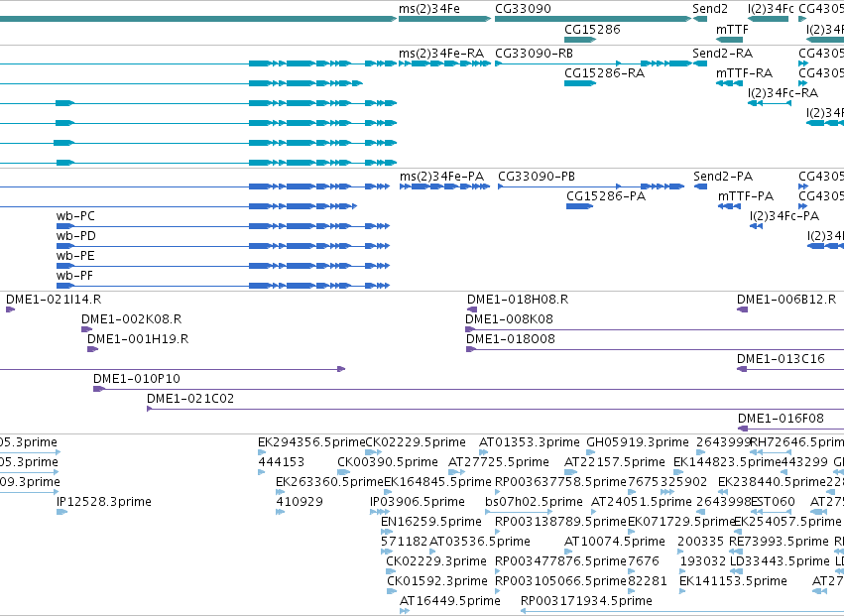Select the RE73993.5prime EST label
This screenshot has width=844, height=616.
coord(779,542)
